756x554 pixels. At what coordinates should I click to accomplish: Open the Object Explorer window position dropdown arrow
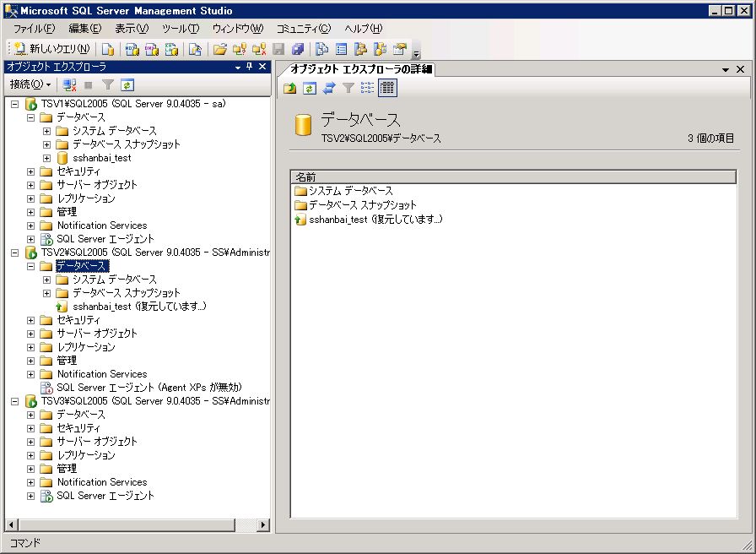pos(238,68)
